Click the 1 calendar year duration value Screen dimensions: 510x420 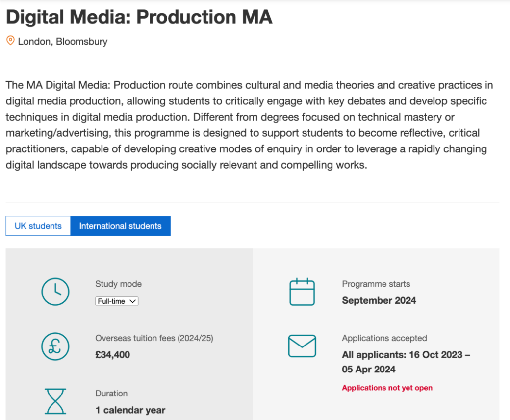pos(130,410)
